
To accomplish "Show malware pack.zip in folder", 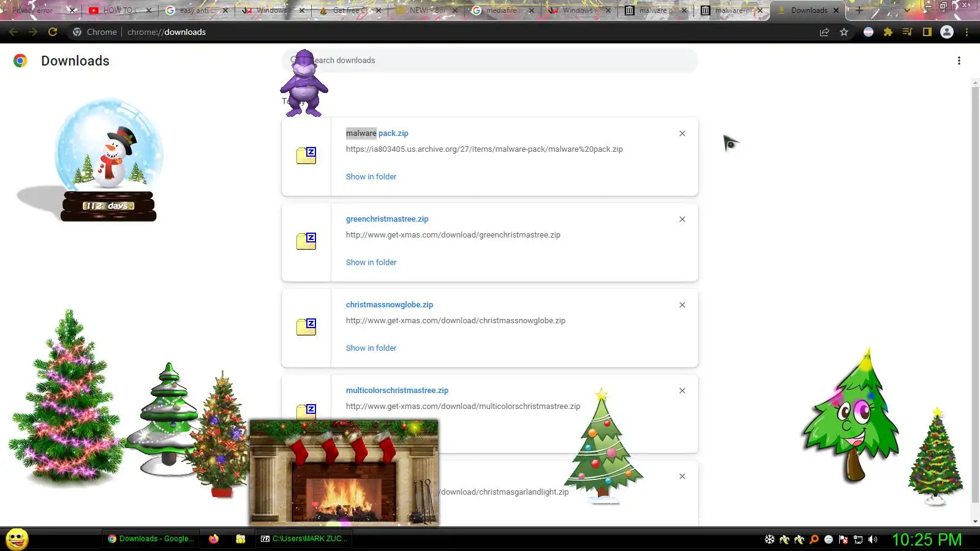I will [371, 177].
